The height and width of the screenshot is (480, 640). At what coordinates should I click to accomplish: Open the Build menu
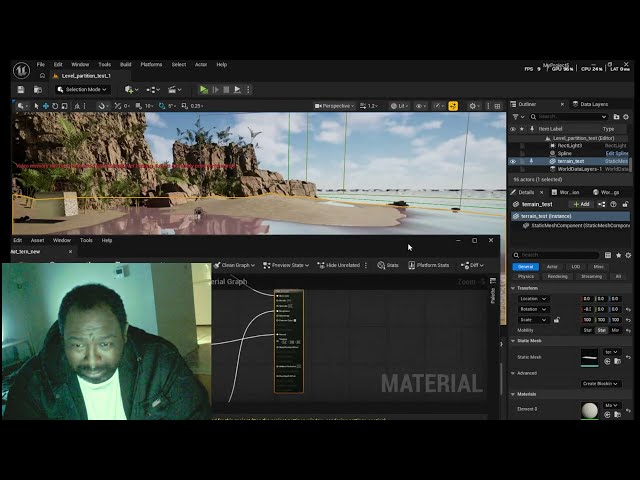point(126,64)
